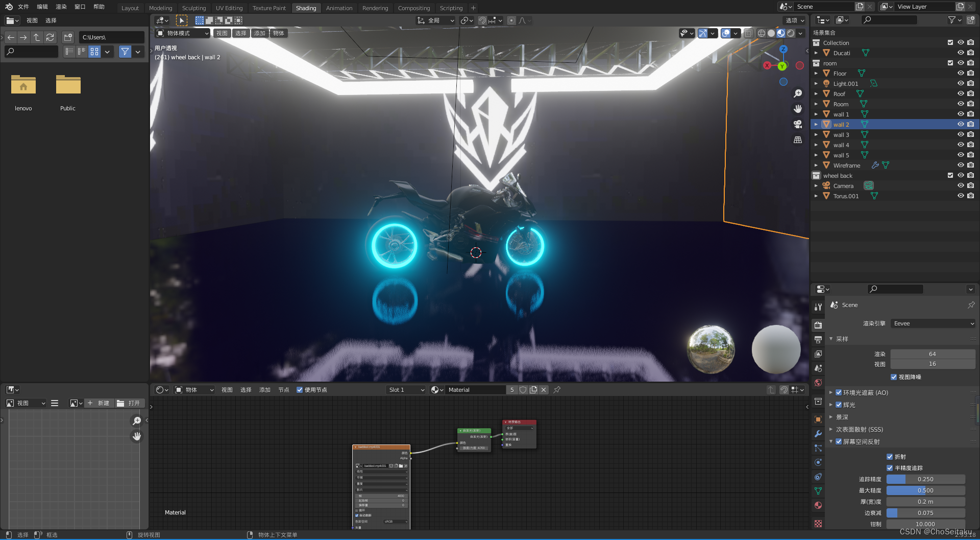The image size is (980, 540).
Task: Hide wall 2 in viewport
Action: (961, 124)
